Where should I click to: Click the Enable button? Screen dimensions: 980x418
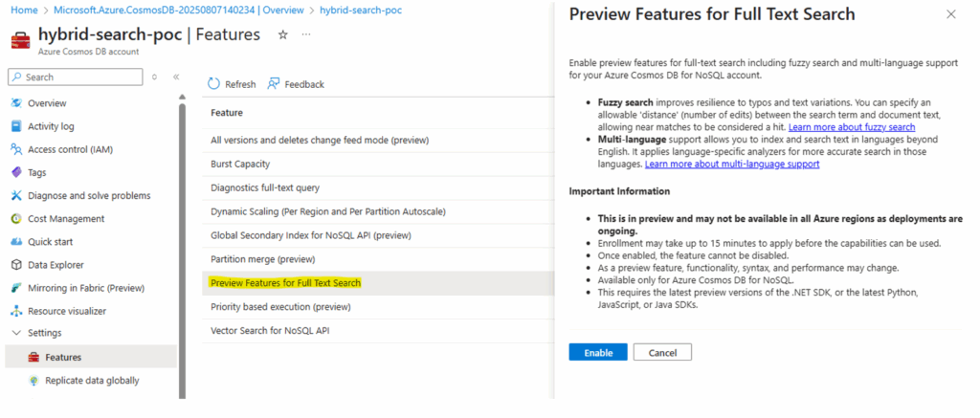pyautogui.click(x=598, y=352)
